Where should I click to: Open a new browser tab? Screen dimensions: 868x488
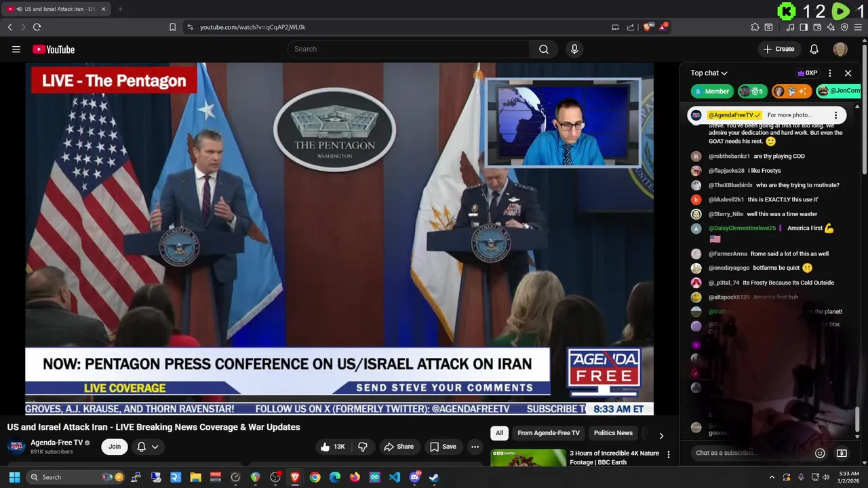(120, 9)
